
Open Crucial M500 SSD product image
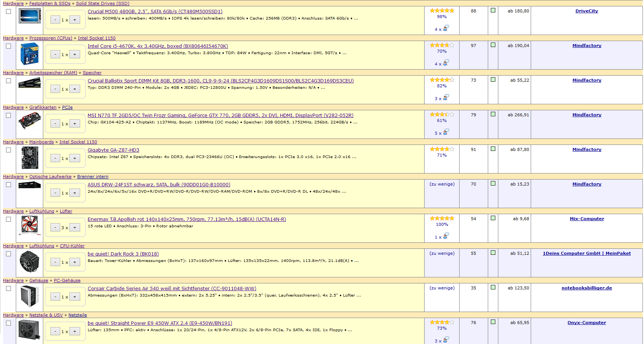tap(30, 16)
